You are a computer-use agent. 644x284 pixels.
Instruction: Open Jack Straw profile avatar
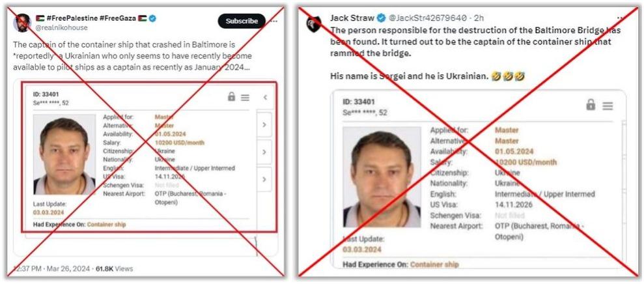[315, 24]
